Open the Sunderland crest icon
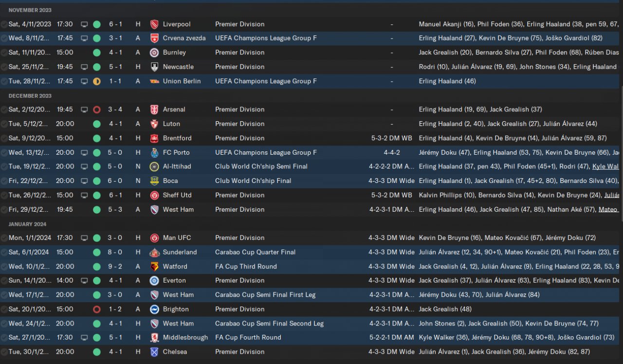The width and height of the screenshot is (623, 364). click(154, 252)
